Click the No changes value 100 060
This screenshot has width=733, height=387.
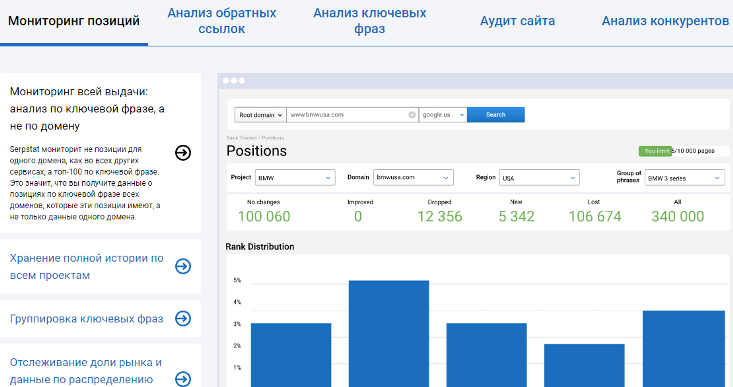click(x=264, y=216)
